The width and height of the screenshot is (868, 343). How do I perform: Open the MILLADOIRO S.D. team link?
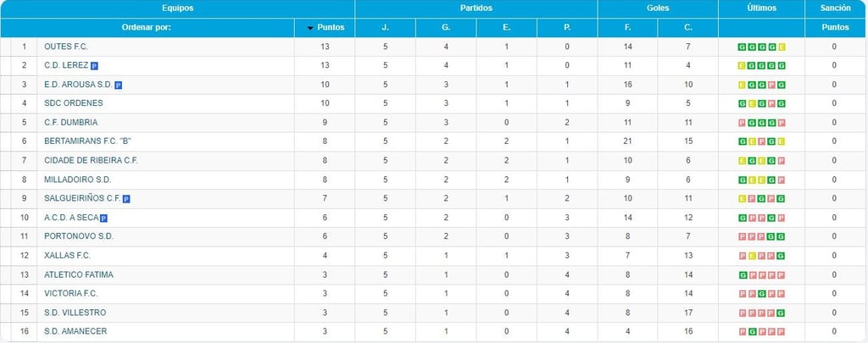[77, 180]
